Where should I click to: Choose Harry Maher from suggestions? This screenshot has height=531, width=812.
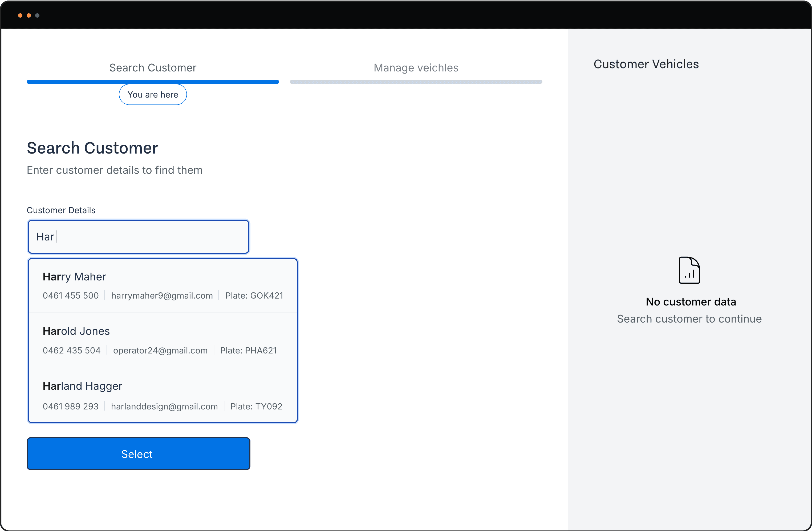tap(74, 277)
